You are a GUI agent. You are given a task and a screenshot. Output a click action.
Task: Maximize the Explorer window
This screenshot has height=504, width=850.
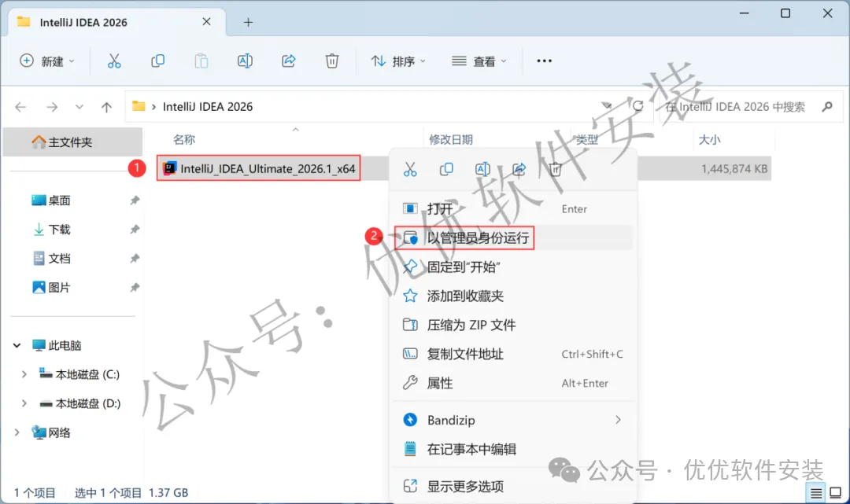point(785,13)
